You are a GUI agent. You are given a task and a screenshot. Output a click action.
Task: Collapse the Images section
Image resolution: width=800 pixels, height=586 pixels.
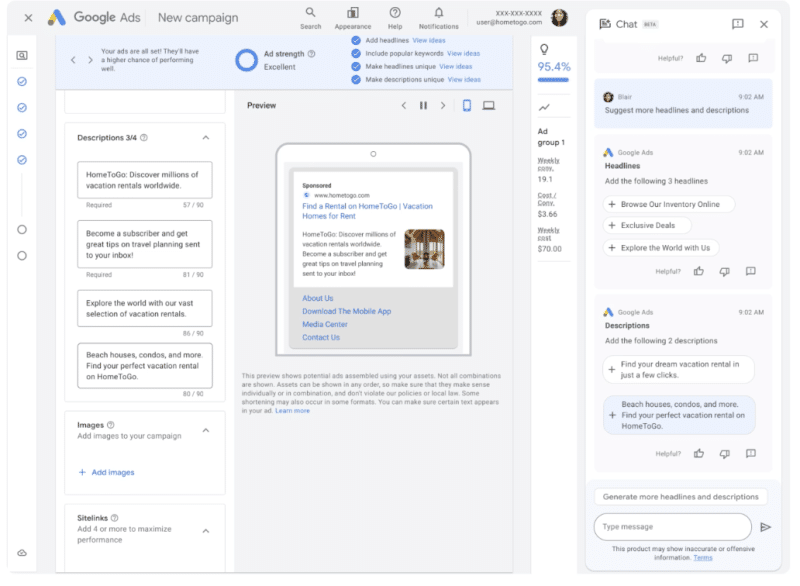click(206, 430)
